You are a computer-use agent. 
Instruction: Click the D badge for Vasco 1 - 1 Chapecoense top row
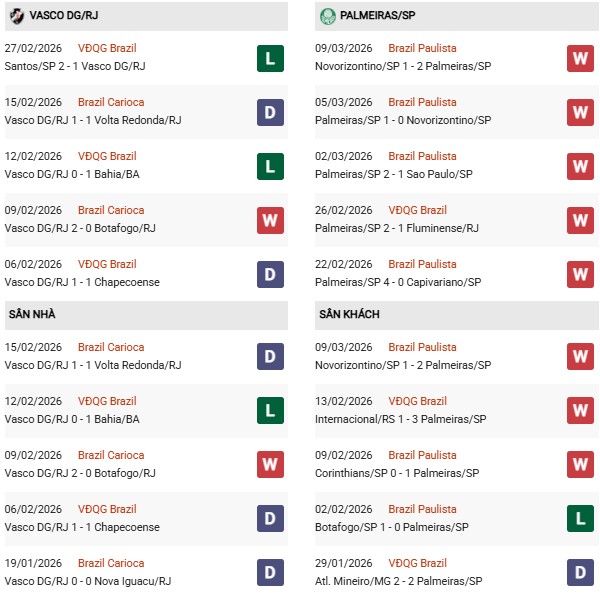pyautogui.click(x=270, y=274)
